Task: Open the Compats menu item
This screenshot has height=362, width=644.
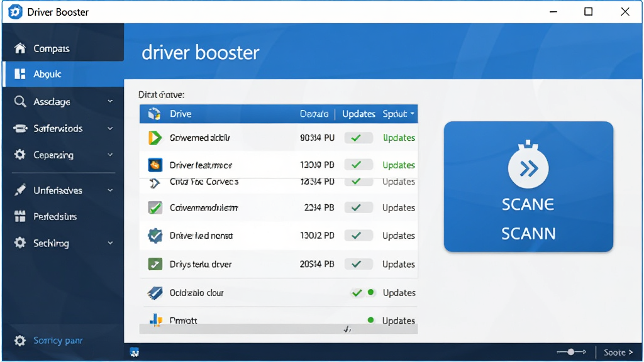Action: [63, 48]
